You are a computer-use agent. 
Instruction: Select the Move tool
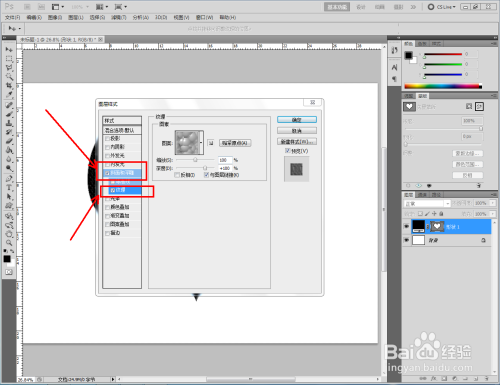pyautogui.click(x=9, y=50)
